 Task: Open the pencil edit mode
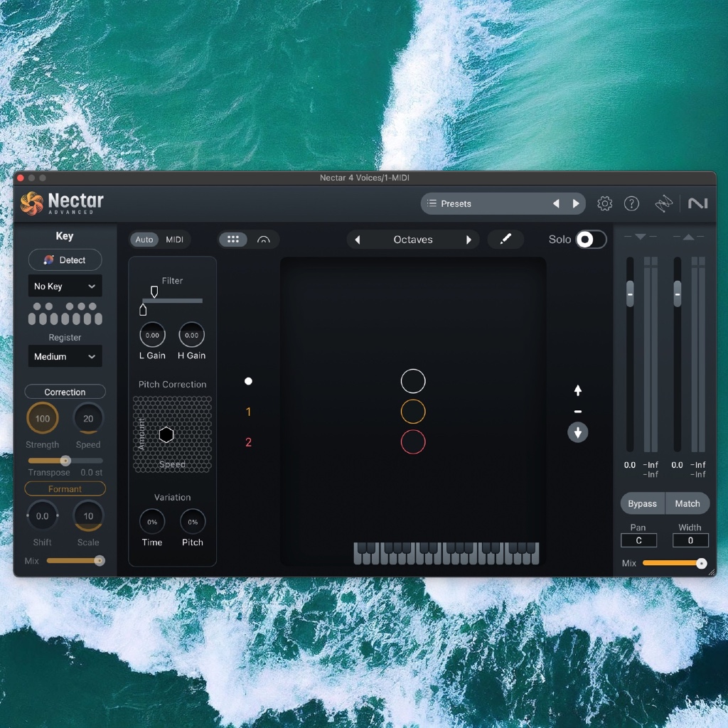pos(505,240)
